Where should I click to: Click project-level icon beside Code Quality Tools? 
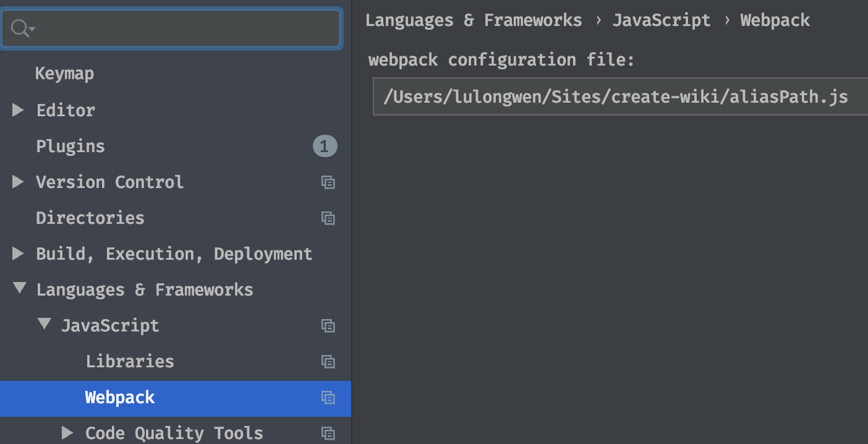(328, 433)
